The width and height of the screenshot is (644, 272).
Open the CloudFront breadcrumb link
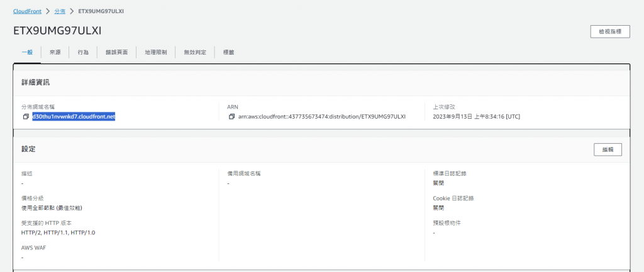point(27,11)
